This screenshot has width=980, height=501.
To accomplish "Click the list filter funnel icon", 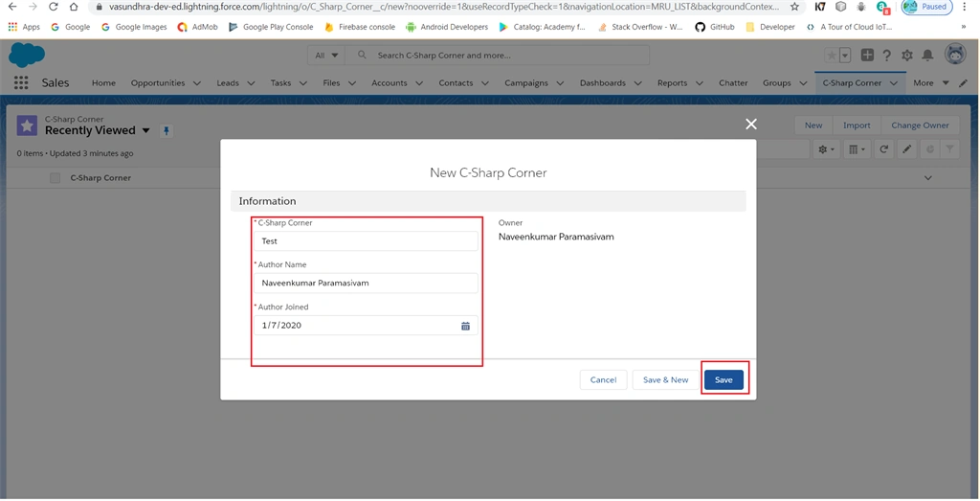I will (x=950, y=149).
